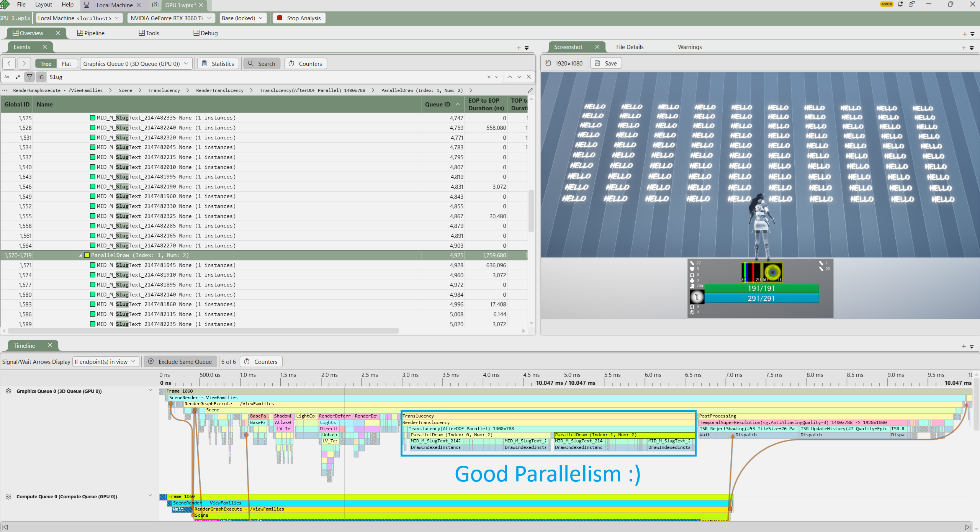
Task: Switch events view to Flat
Action: tap(67, 64)
